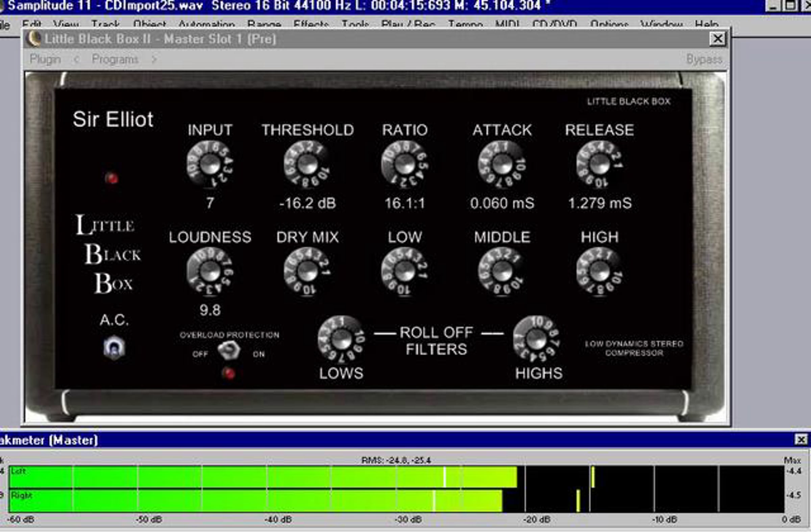
Task: Click the RMS readout in the Peakmeter
Action: click(x=396, y=460)
